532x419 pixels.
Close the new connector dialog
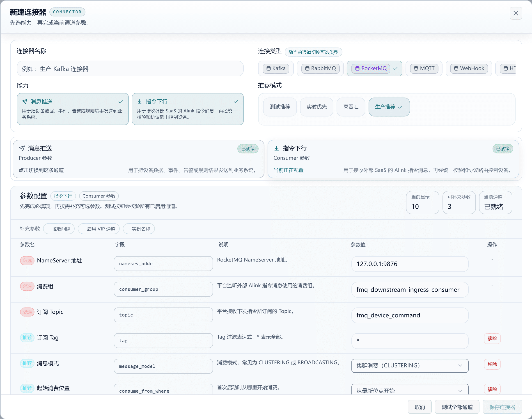click(x=516, y=13)
